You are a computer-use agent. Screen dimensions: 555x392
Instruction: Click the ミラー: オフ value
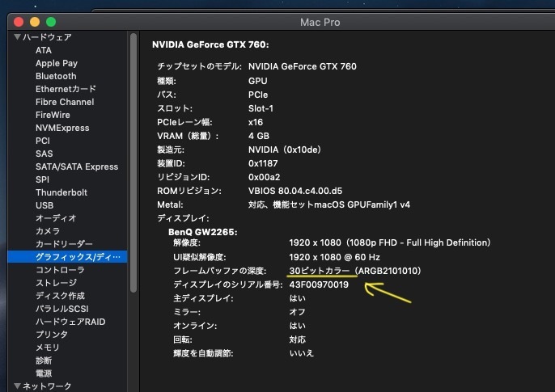(x=297, y=312)
